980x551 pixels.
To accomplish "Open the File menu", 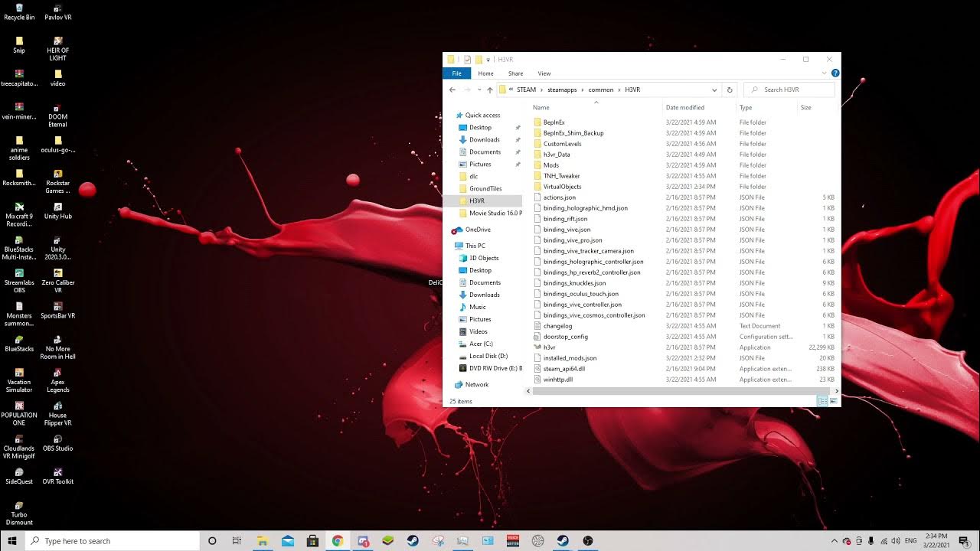I will (456, 73).
